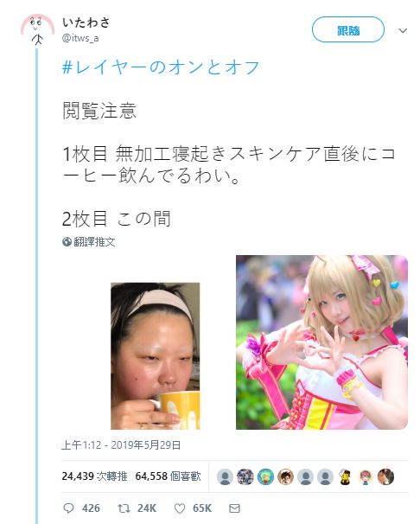View the 64,558 個喜歡 likes list

[x=168, y=476]
